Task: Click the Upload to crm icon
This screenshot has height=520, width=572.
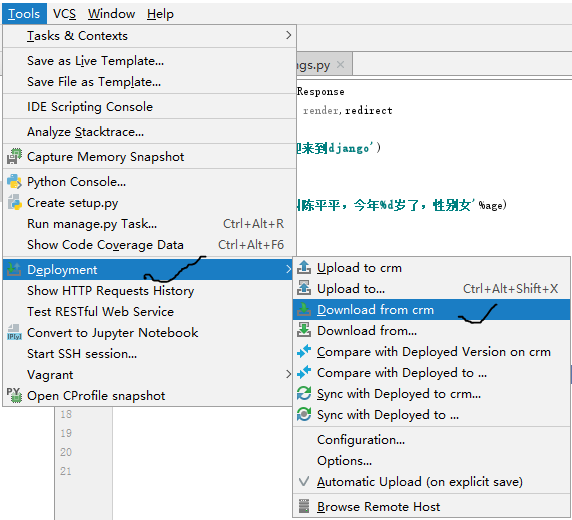Action: [304, 267]
